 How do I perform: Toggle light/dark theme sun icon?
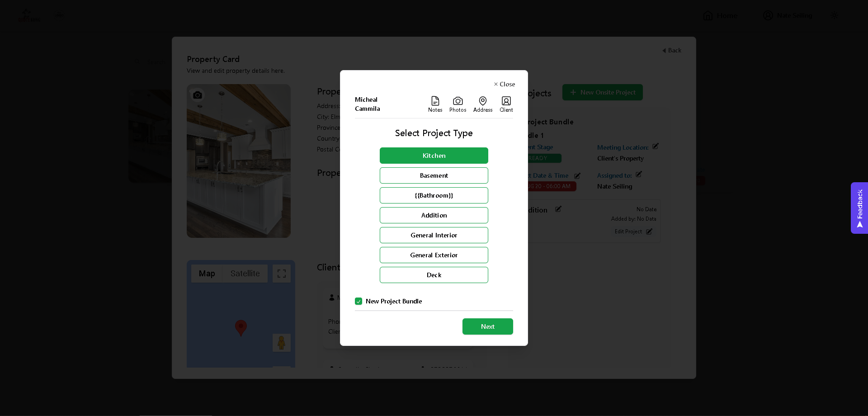coord(834,15)
